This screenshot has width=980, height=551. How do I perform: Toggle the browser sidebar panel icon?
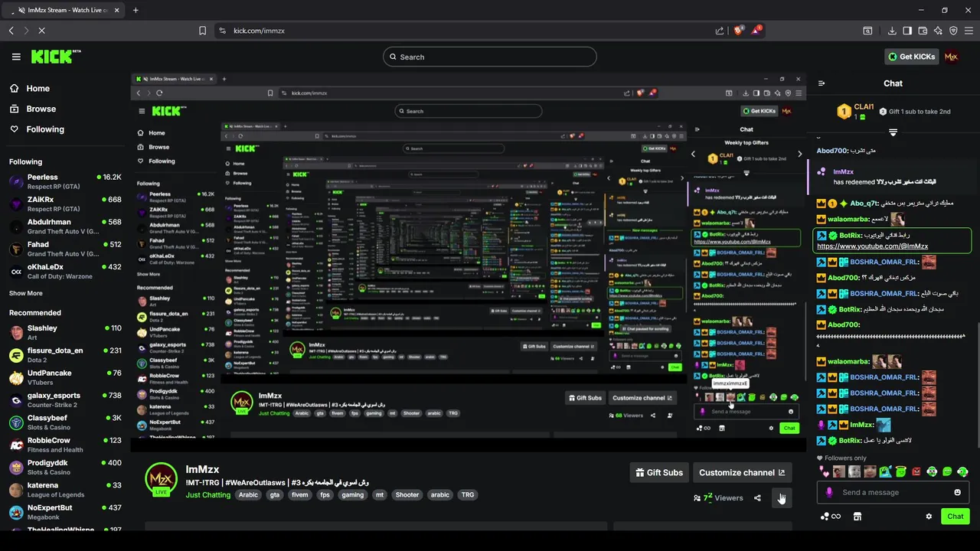907,31
